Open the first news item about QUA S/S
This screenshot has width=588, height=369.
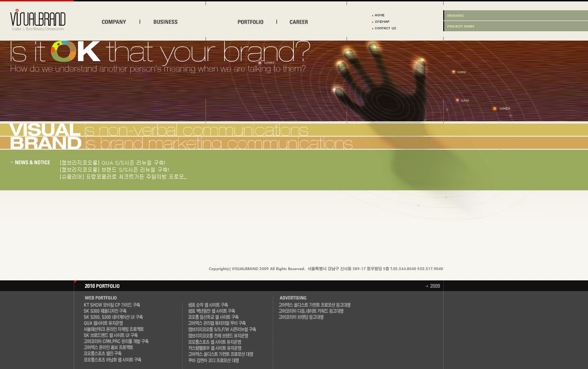pos(113,163)
